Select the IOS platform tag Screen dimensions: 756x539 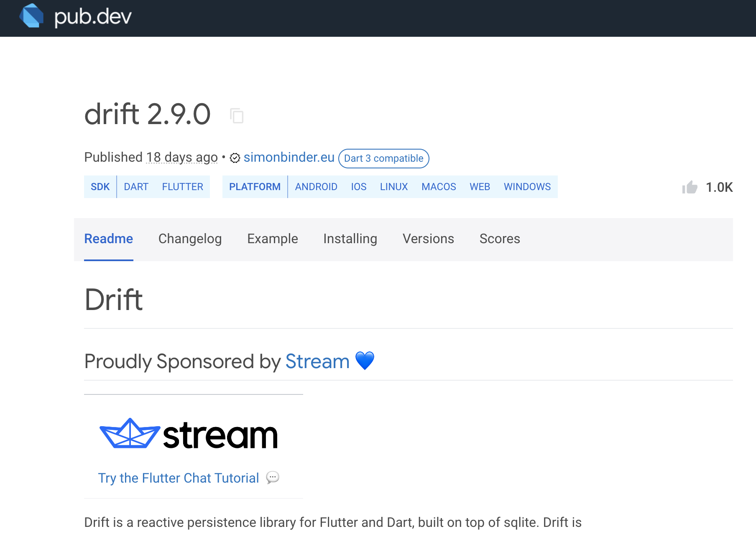(359, 187)
